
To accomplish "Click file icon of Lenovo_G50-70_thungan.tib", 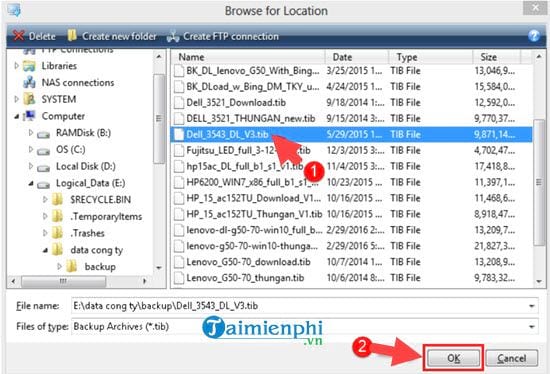I will point(179,278).
